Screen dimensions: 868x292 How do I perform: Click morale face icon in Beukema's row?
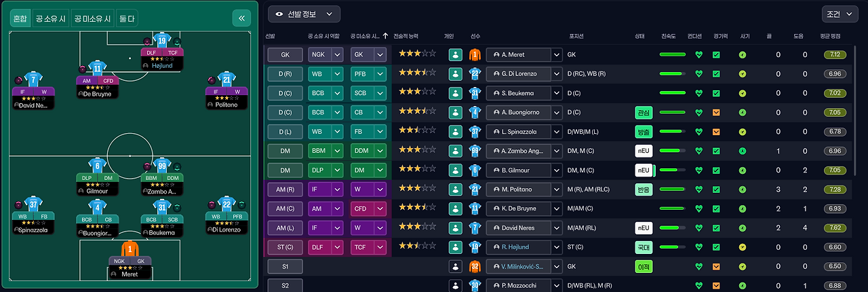(743, 93)
